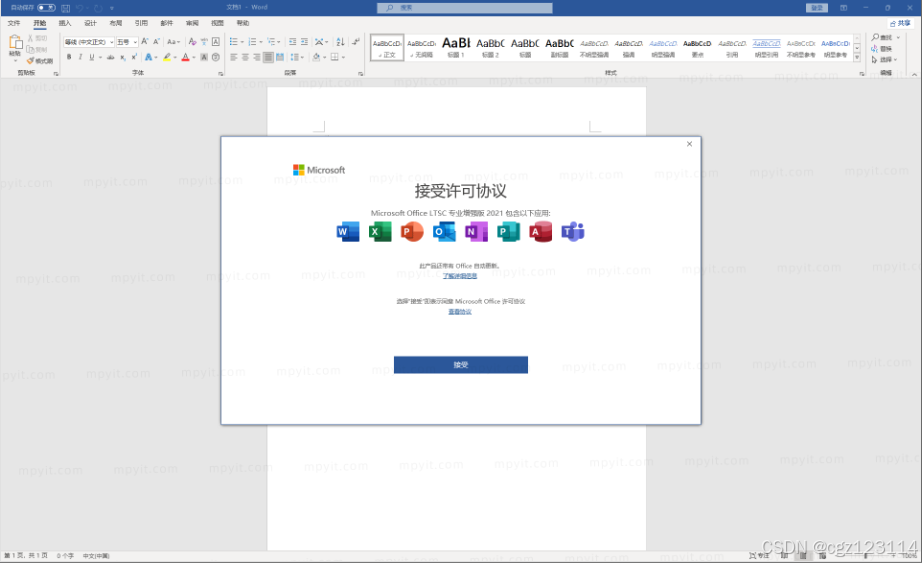Viewport: 922px width, 563px height.
Task: Switch to the 审阅 ribbon tab
Action: (x=192, y=23)
